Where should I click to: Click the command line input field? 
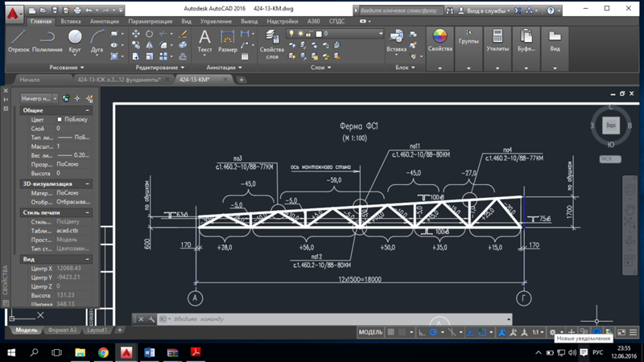click(x=242, y=319)
